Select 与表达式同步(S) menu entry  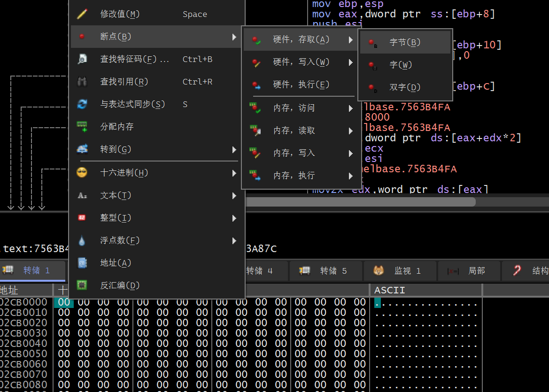tap(157, 104)
